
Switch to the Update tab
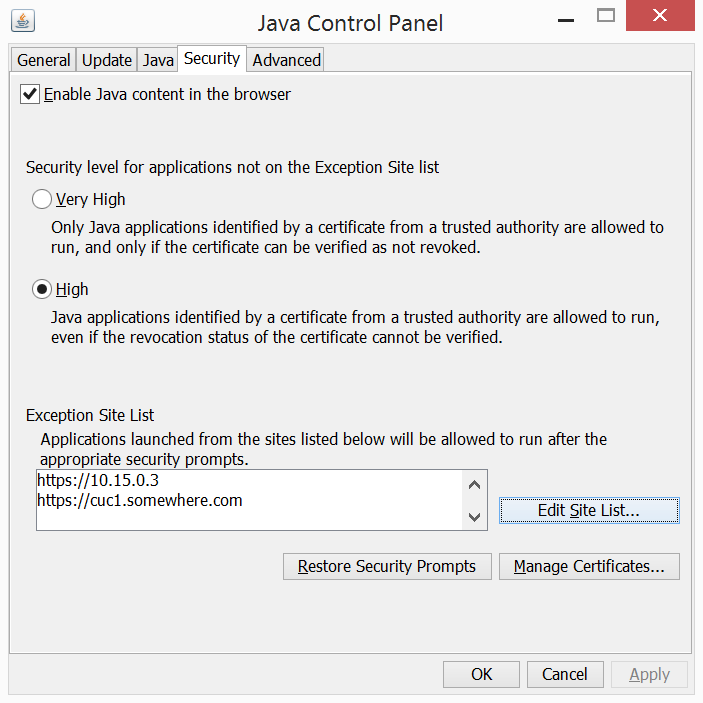pyautogui.click(x=107, y=60)
